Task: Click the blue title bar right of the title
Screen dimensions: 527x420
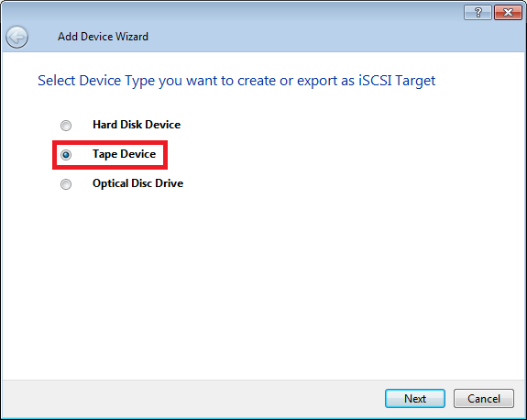Action: pyautogui.click(x=302, y=37)
